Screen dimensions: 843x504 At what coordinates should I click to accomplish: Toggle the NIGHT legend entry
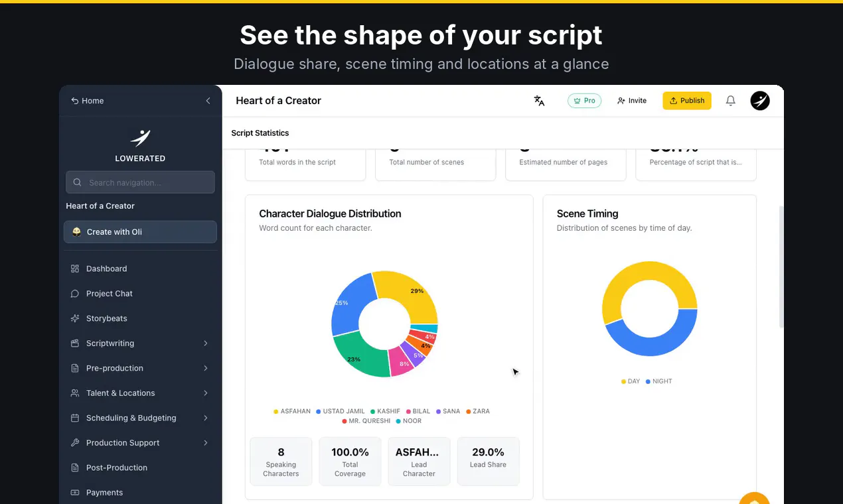click(658, 381)
